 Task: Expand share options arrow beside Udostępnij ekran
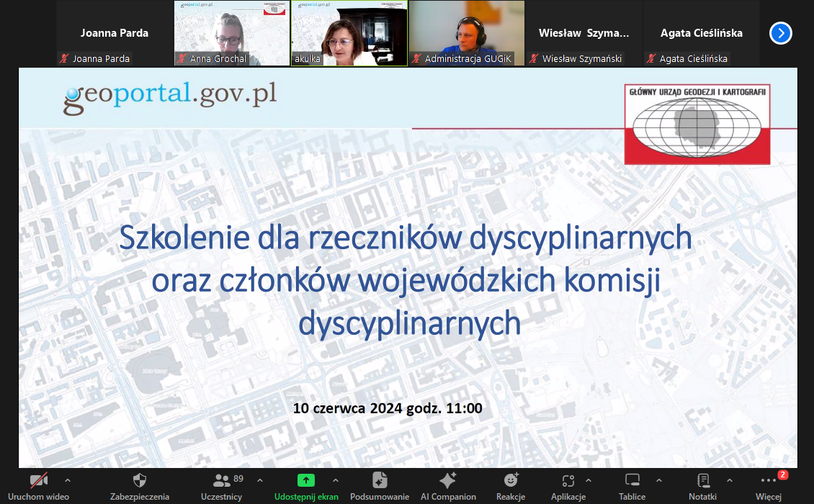[335, 480]
